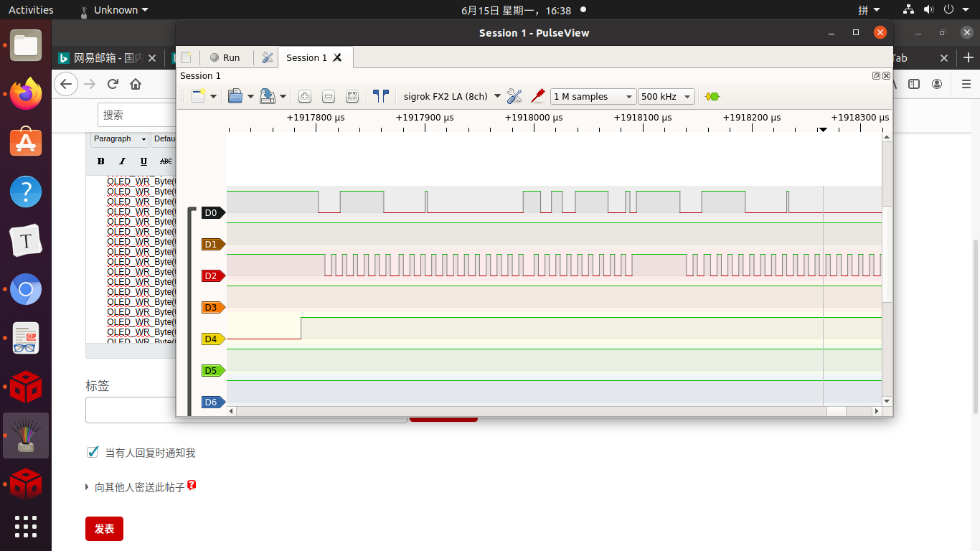Open the Firefox hamburger menu
Image resolution: width=980 pixels, height=551 pixels.
tap(966, 84)
